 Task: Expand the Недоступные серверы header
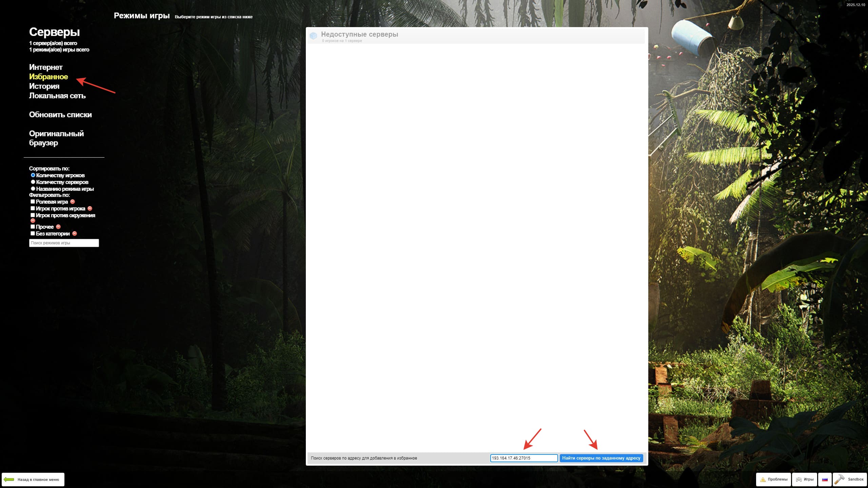[359, 35]
